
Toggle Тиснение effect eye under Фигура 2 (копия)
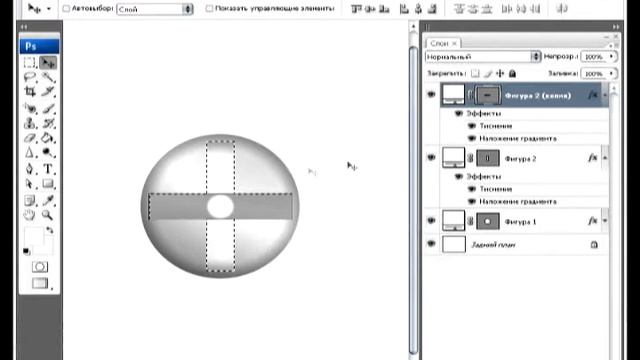(472, 126)
